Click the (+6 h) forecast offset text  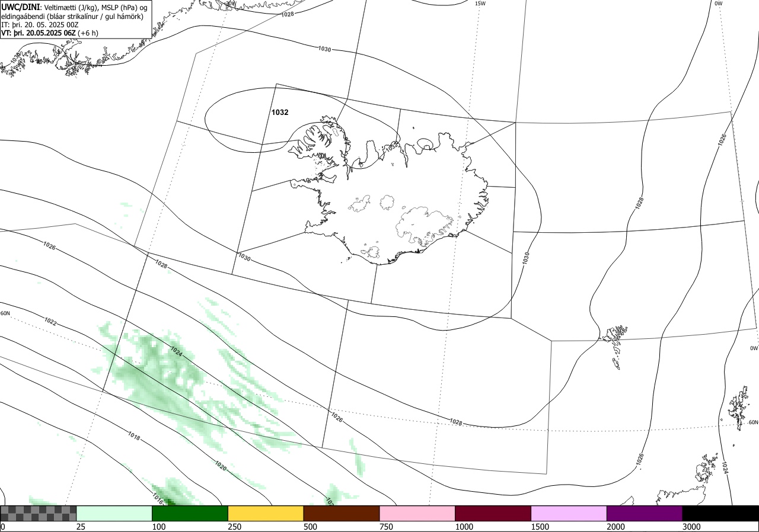(x=88, y=34)
